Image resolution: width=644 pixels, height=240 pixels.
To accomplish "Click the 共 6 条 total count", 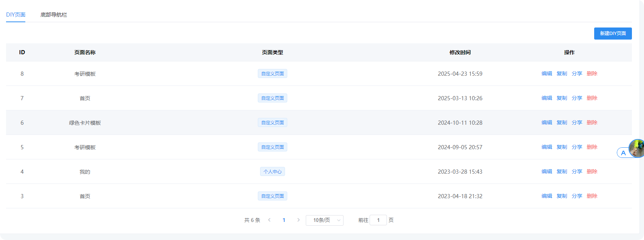I will (252, 220).
